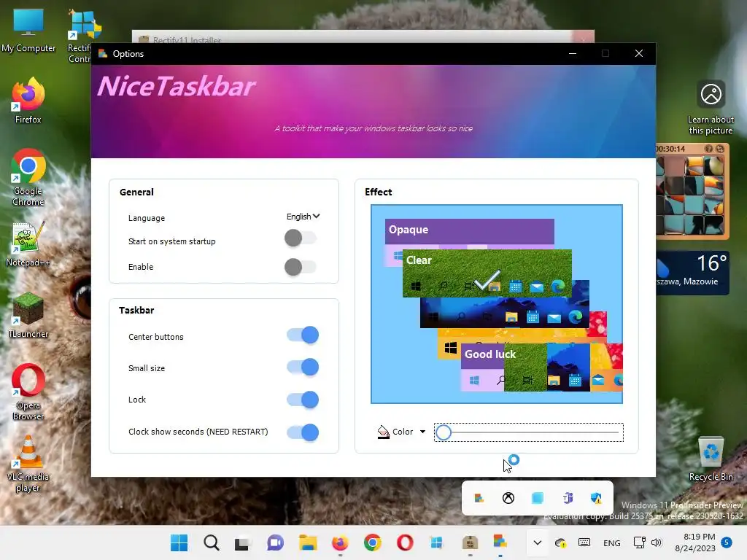Toggle the Lock switch
747x560 pixels.
303,400
